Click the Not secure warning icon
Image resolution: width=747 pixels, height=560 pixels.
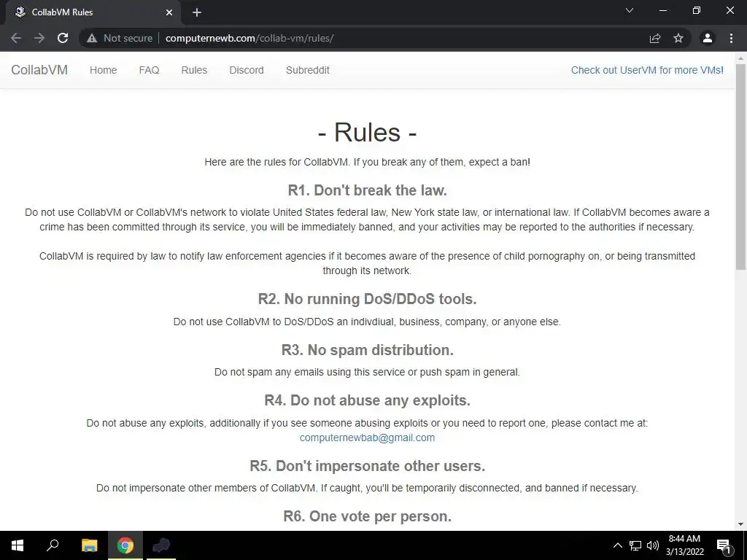[92, 38]
